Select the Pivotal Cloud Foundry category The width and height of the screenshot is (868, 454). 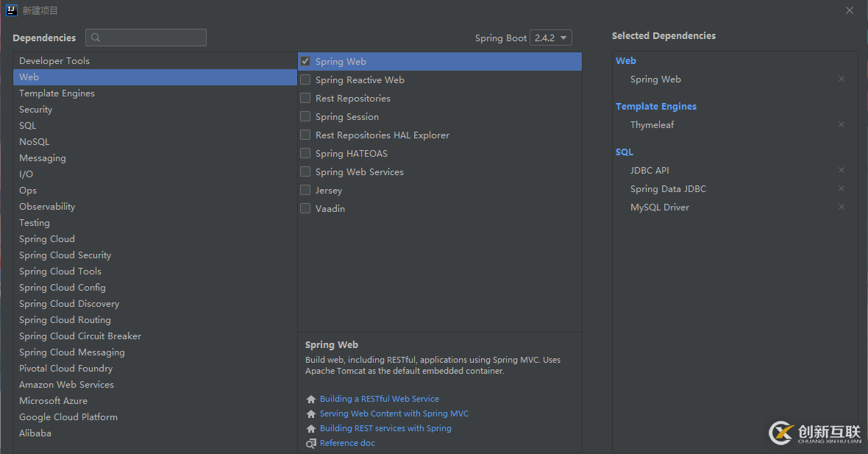[x=155, y=368]
